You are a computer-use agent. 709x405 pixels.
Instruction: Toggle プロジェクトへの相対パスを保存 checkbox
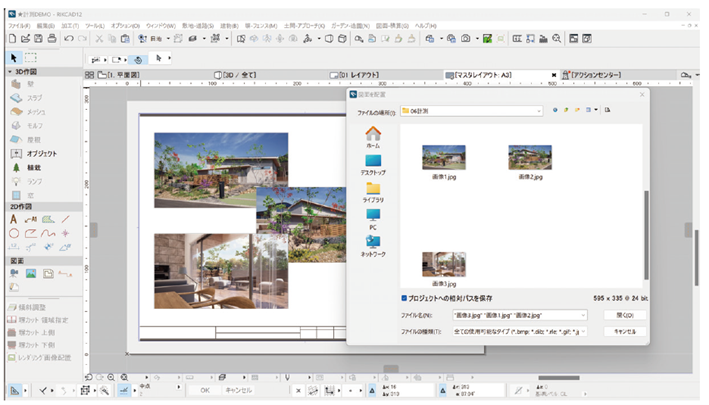404,297
